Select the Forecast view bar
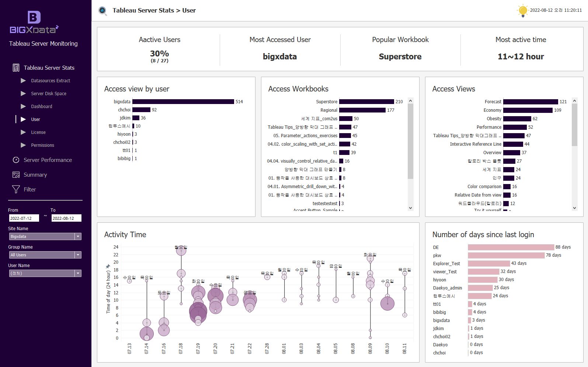 coord(530,101)
